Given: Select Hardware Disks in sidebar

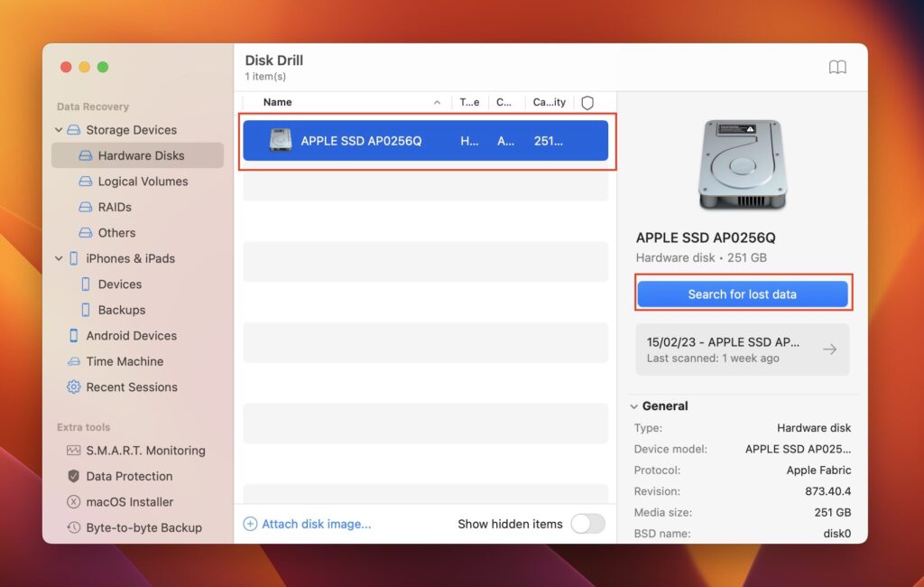Looking at the screenshot, I should [137, 155].
